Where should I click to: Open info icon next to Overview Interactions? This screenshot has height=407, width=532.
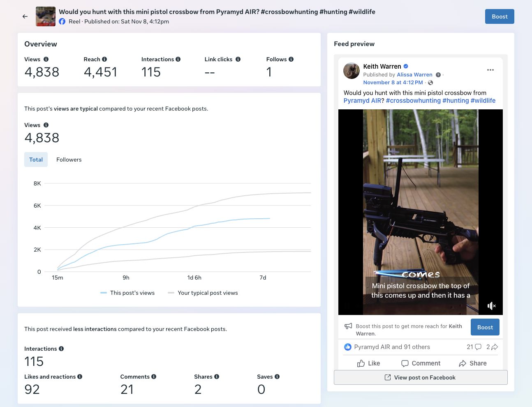(x=178, y=59)
